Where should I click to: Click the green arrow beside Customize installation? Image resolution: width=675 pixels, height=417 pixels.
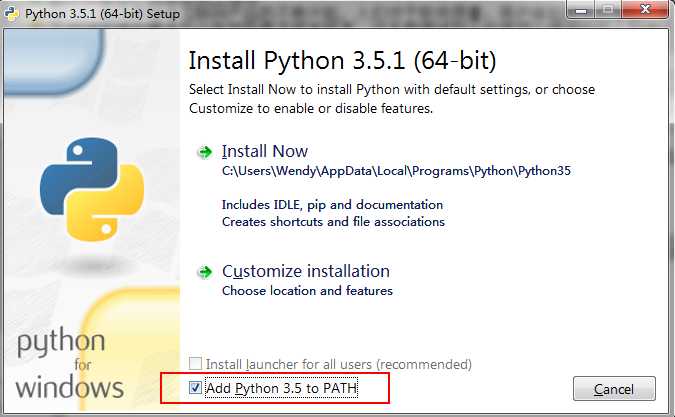tap(205, 272)
